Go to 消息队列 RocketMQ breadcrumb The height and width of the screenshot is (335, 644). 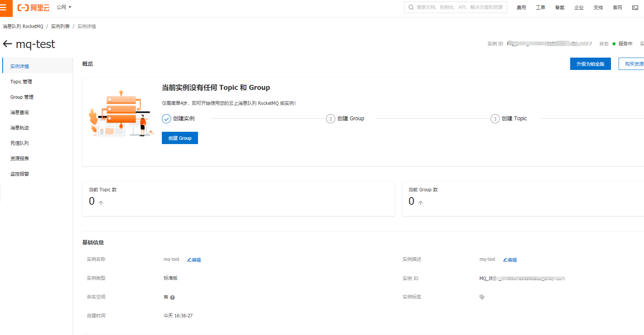23,27
